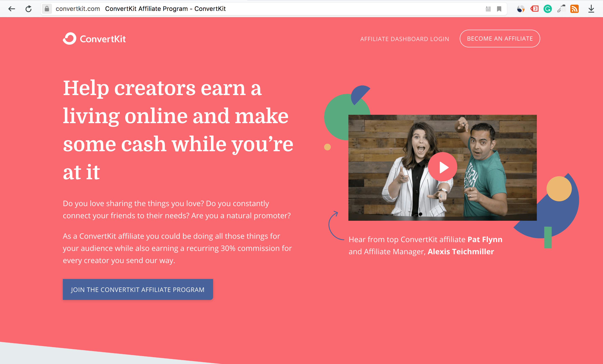Screen dimensions: 603x364
Task: Click the page headline text
Action: point(178,130)
